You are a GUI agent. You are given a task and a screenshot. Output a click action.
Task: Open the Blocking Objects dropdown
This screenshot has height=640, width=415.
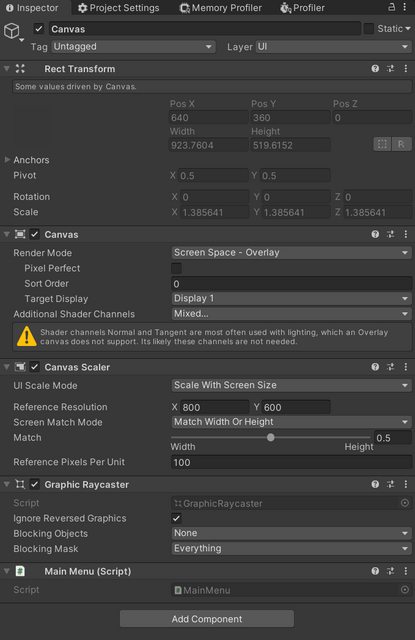(x=291, y=533)
